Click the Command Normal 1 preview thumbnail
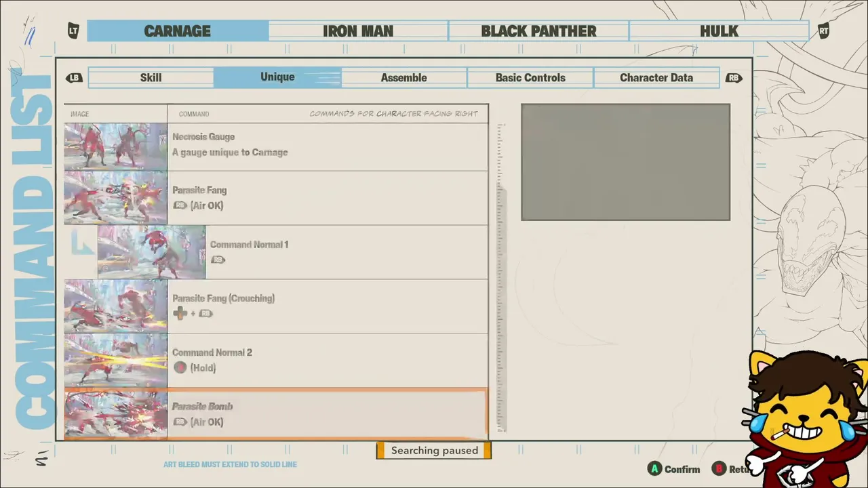This screenshot has height=488, width=868. click(151, 252)
